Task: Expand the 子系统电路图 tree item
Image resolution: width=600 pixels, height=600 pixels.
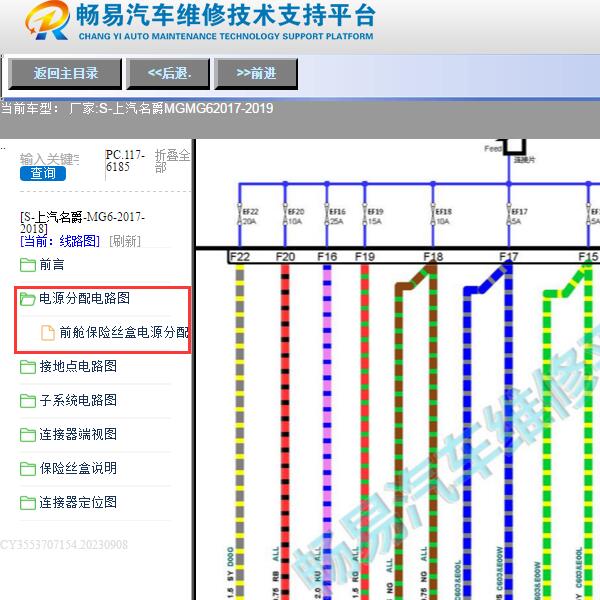Action: click(x=78, y=401)
